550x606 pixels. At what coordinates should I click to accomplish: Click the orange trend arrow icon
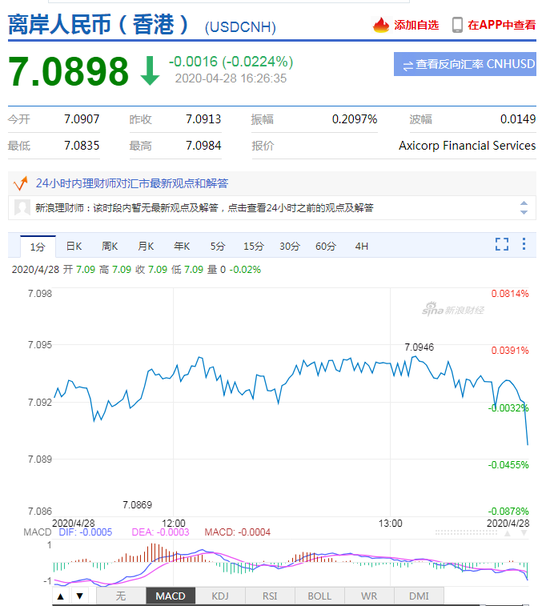pyautogui.click(x=21, y=183)
